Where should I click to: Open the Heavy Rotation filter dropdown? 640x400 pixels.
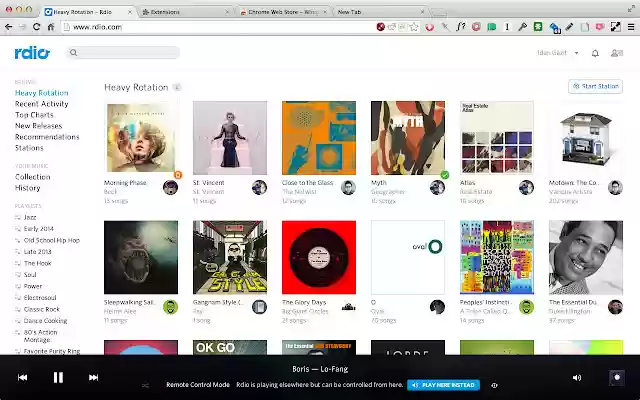pos(177,87)
